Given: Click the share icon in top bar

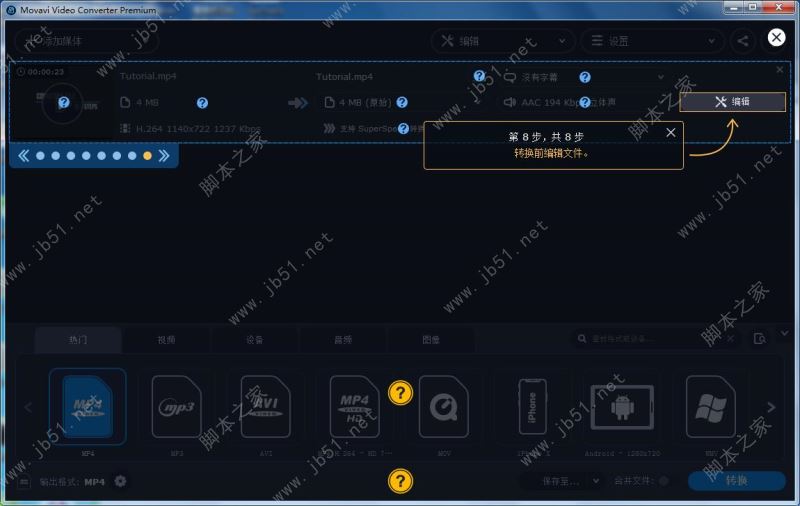Looking at the screenshot, I should [743, 41].
